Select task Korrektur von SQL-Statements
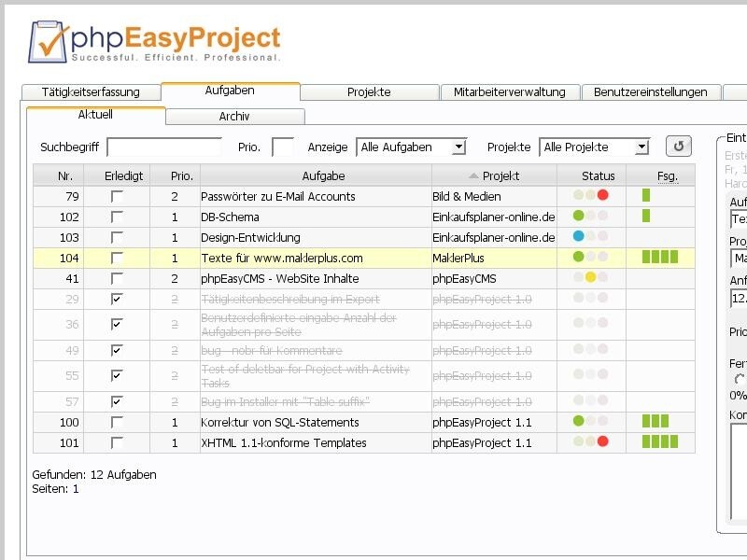 (280, 423)
